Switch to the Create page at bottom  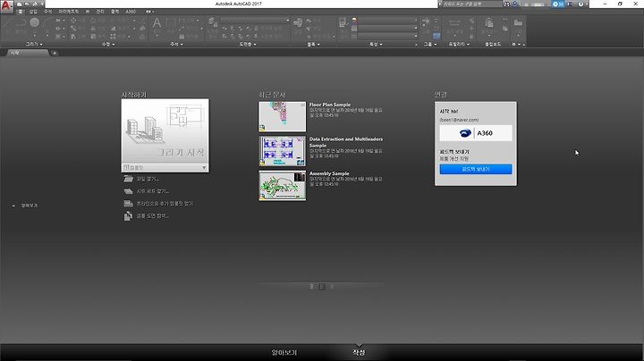[x=359, y=352]
